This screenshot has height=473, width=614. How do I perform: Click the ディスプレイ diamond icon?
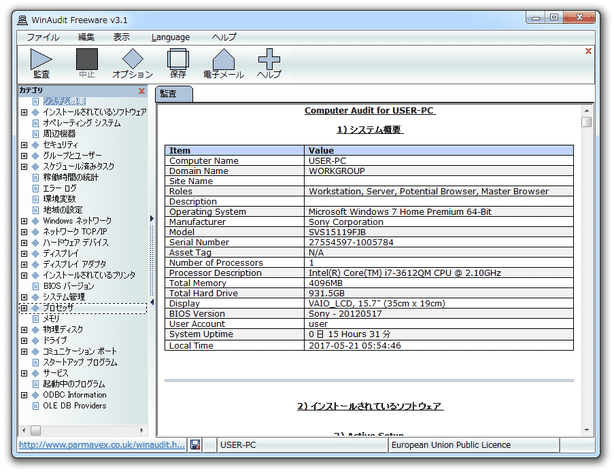35,254
